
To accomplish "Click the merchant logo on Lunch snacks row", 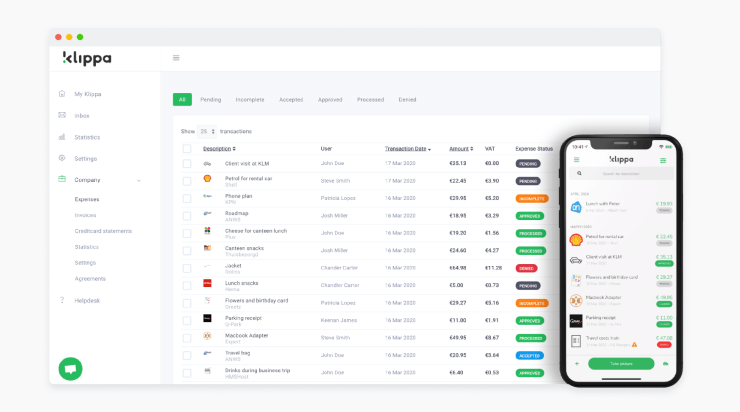I will point(207,283).
